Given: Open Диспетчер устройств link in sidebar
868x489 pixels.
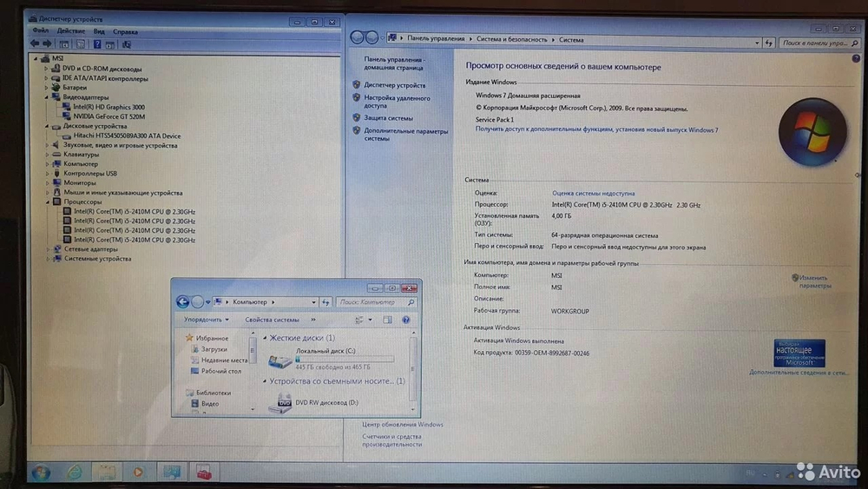Looking at the screenshot, I should 395,85.
